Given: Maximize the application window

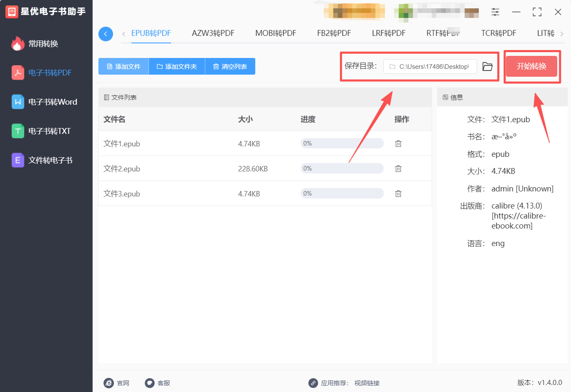Looking at the screenshot, I should pyautogui.click(x=537, y=12).
